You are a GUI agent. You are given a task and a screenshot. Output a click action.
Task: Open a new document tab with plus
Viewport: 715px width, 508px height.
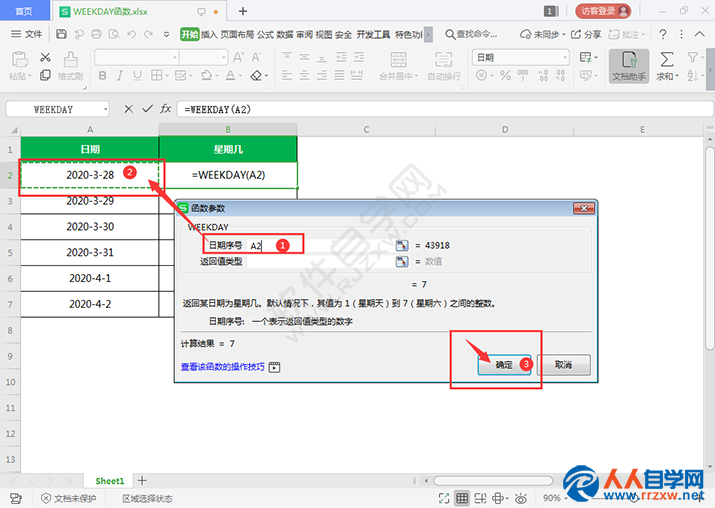(243, 11)
